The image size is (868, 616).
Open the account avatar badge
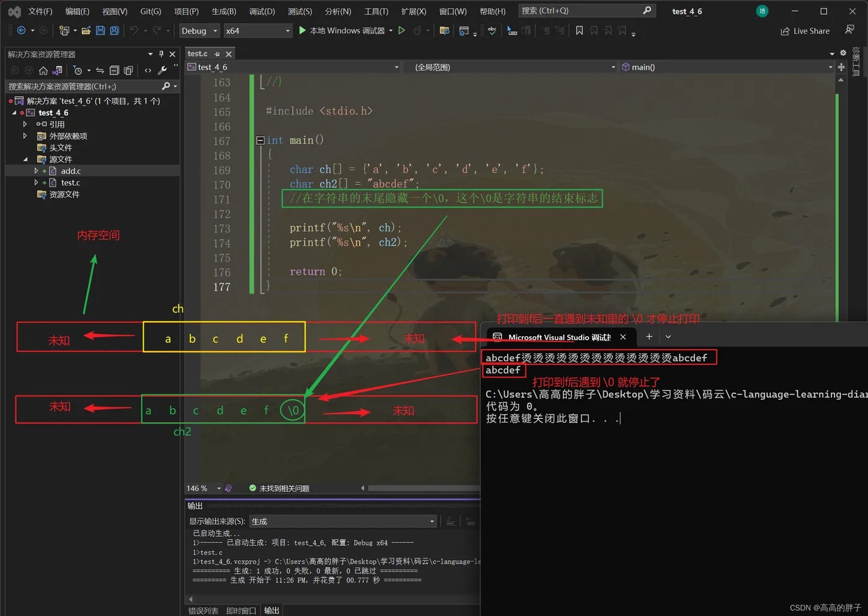[763, 11]
